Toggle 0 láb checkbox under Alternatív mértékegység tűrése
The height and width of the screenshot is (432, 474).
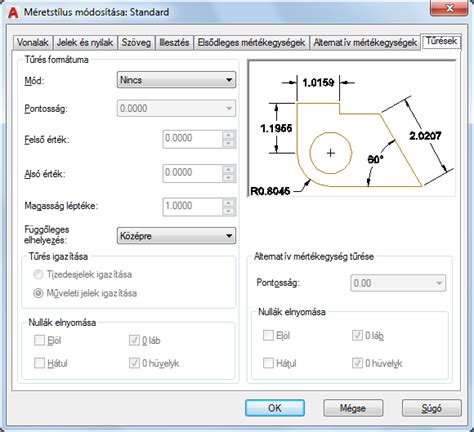tap(357, 335)
